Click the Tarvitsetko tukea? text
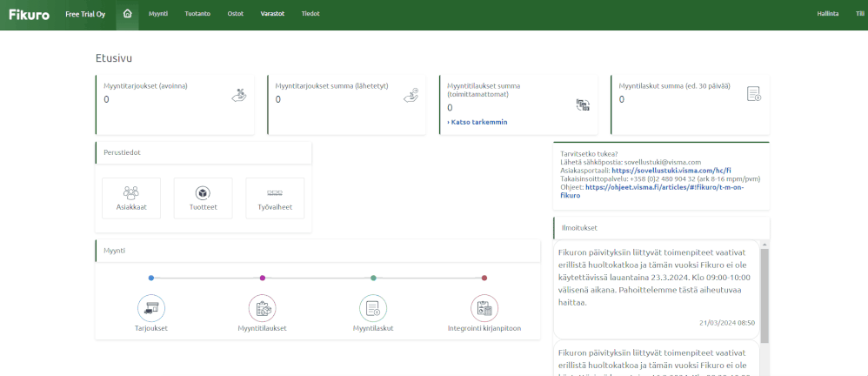This screenshot has height=376, width=868. tap(589, 154)
